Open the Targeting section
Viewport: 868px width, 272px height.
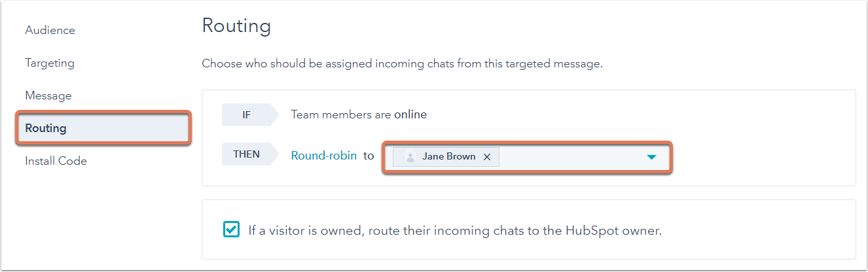(x=50, y=63)
